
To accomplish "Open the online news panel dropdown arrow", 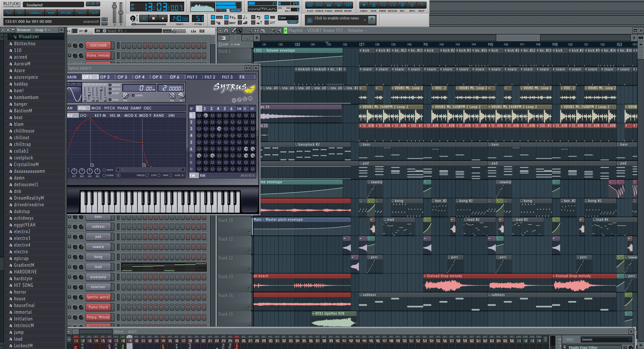I will tap(365, 20).
